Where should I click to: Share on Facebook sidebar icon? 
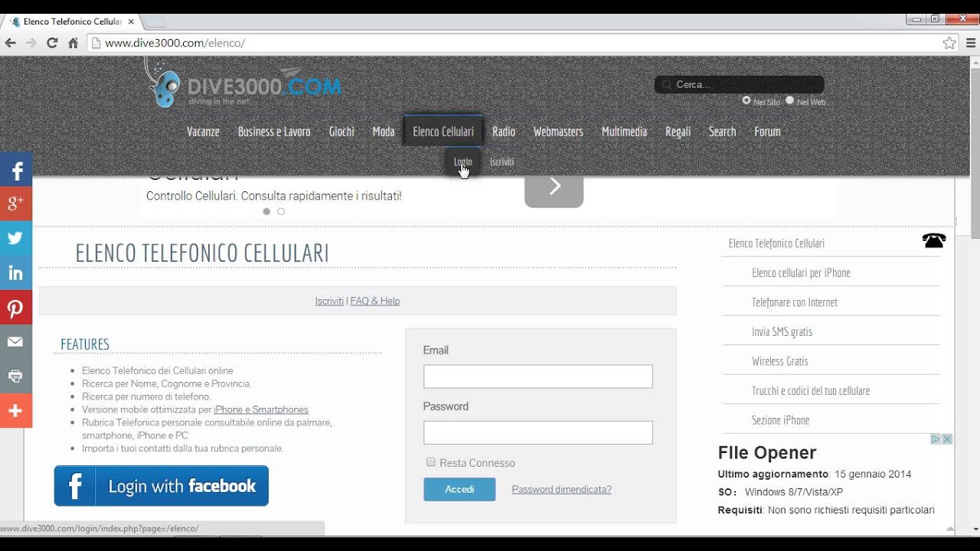point(16,170)
